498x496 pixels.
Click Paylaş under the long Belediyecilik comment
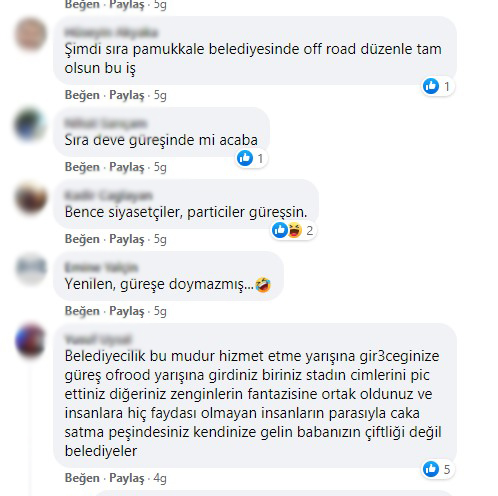(x=127, y=478)
